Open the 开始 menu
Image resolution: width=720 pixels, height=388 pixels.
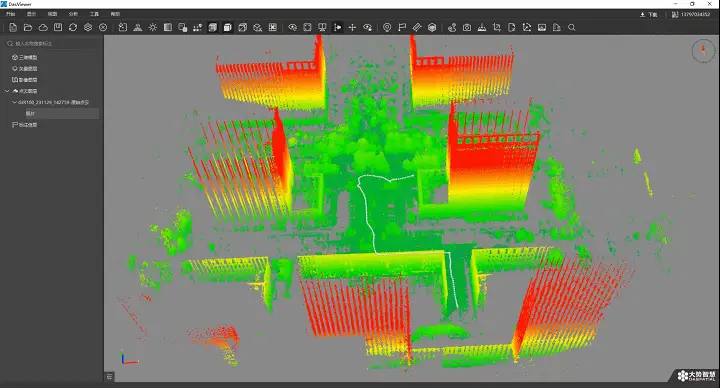(x=10, y=14)
